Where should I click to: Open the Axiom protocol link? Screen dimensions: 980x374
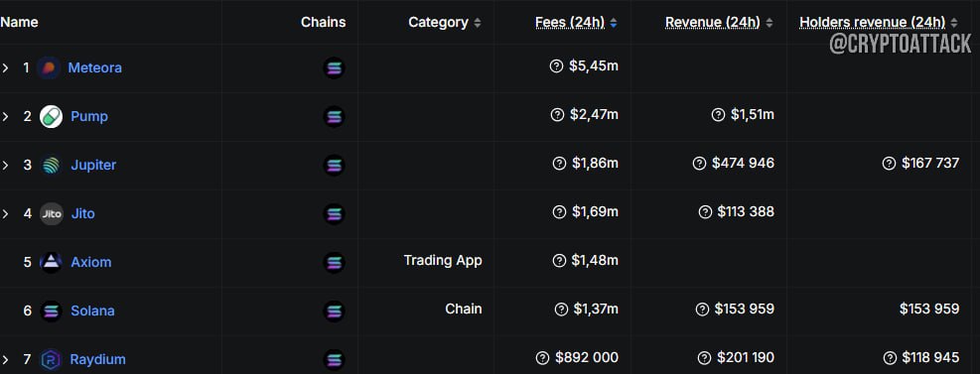pos(91,262)
